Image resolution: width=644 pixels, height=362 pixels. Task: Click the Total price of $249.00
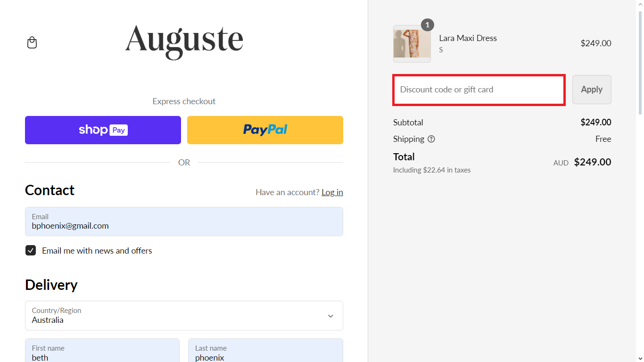click(x=592, y=162)
